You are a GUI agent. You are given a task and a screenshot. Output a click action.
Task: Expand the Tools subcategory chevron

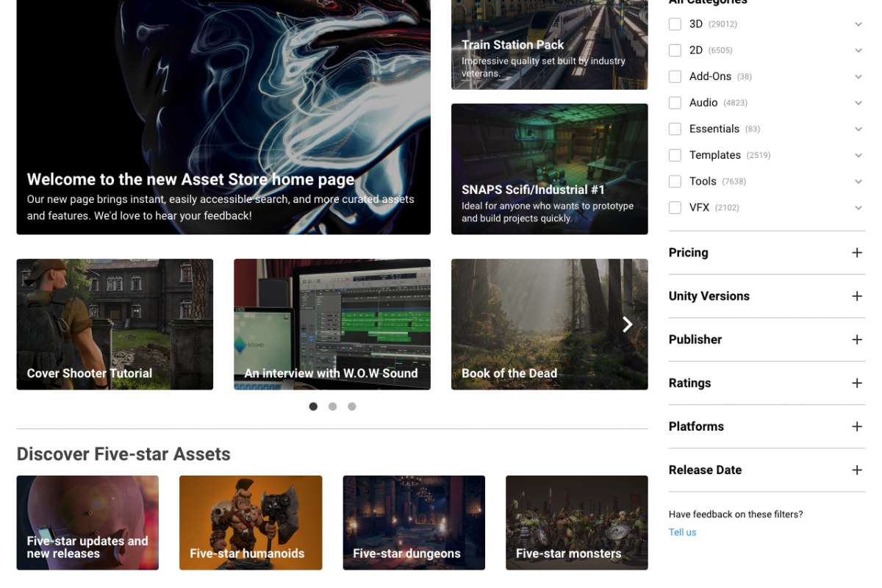coord(858,182)
